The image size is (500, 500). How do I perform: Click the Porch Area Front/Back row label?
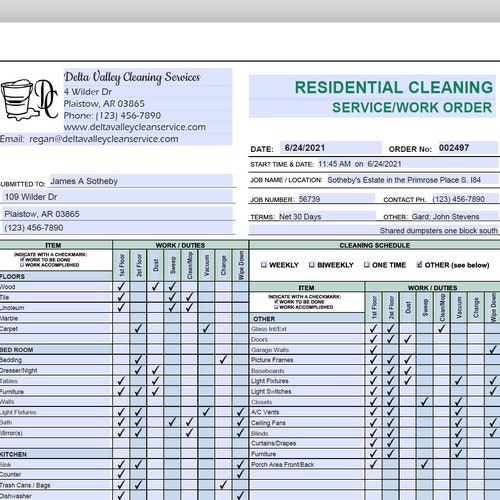(282, 464)
